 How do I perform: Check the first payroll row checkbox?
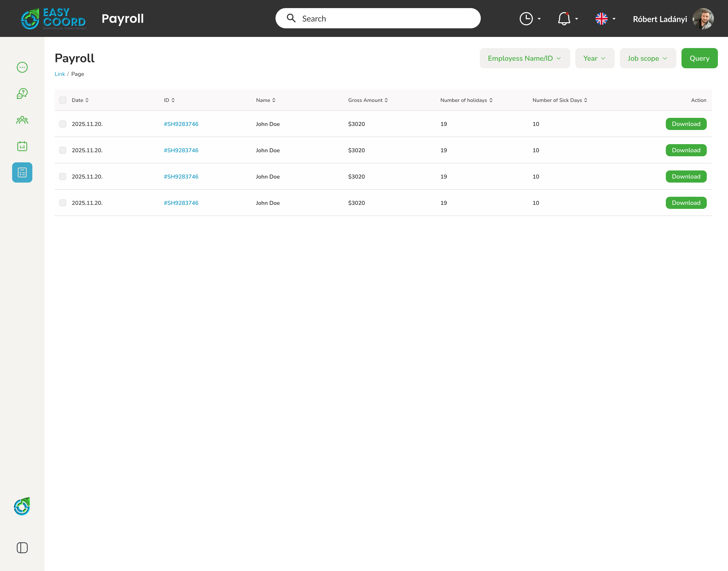click(62, 124)
